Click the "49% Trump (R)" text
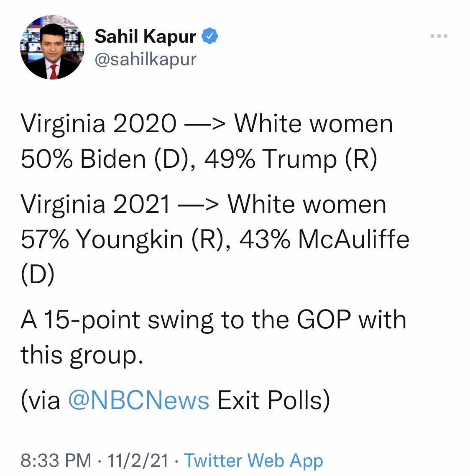This screenshot has width=470, height=476. [291, 159]
